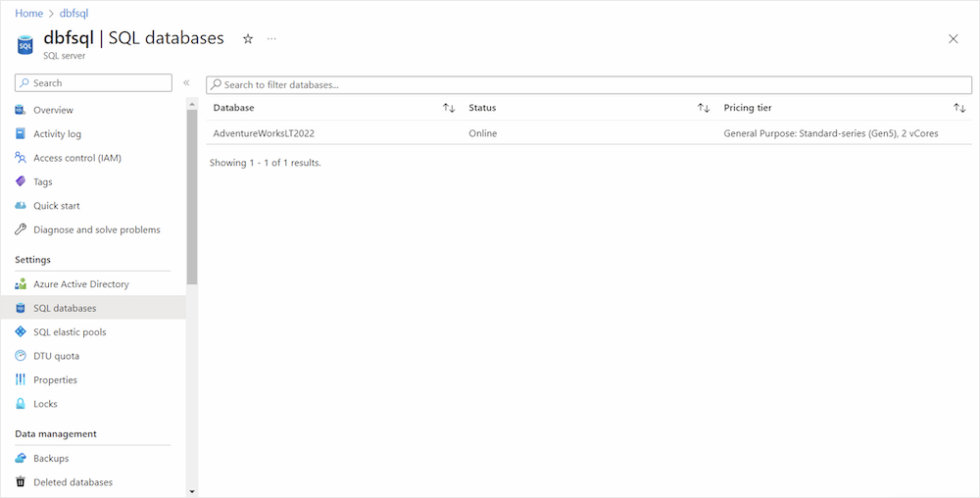Click the Backups cloud icon
980x498 pixels.
tap(21, 458)
